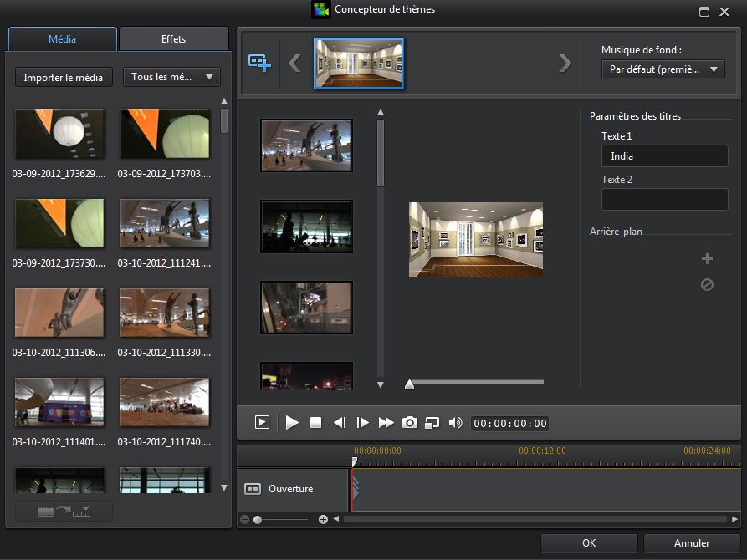The image size is (747, 560).
Task: Zoom in the timeline with plus icon
Action: click(x=323, y=520)
